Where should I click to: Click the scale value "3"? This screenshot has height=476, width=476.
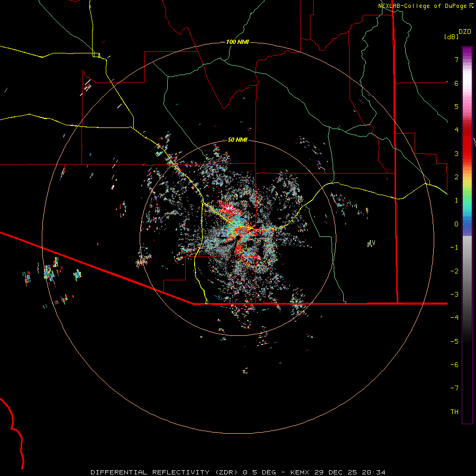click(456, 153)
